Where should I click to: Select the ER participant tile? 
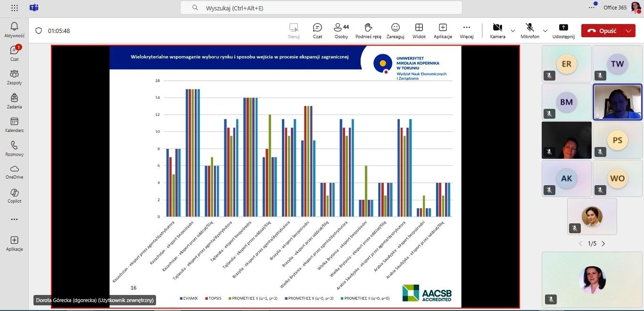point(566,64)
